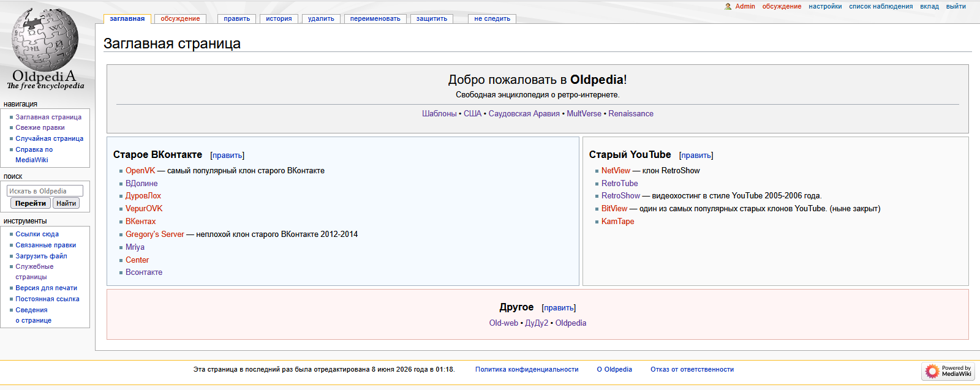This screenshot has height=390, width=980.
Task: Open the Всонтакте article link
Action: pyautogui.click(x=144, y=272)
